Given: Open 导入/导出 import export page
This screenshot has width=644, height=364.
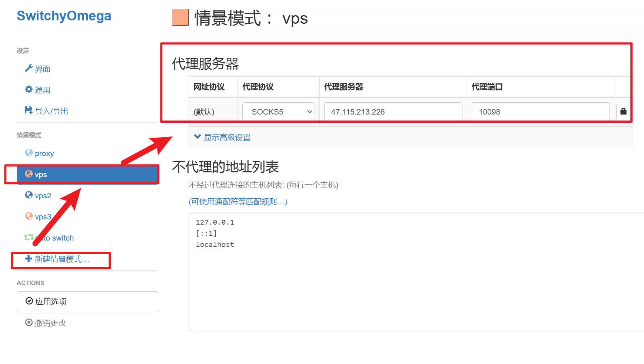Looking at the screenshot, I should (52, 111).
